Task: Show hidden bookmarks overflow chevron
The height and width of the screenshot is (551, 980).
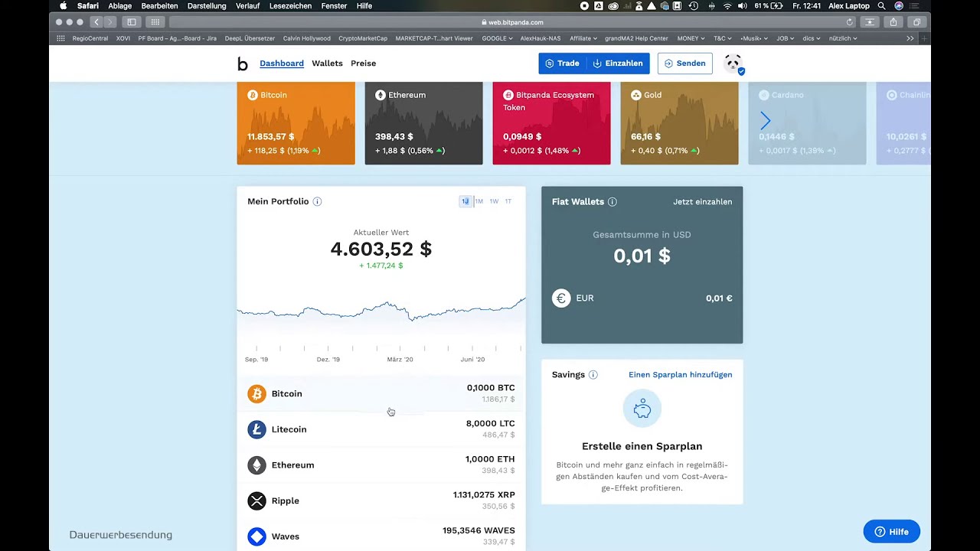Action: point(910,38)
